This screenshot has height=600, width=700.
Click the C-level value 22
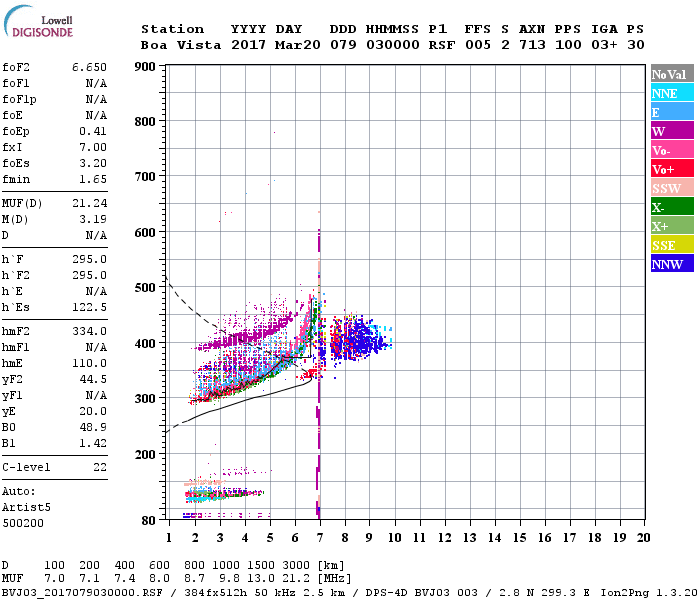[100, 467]
